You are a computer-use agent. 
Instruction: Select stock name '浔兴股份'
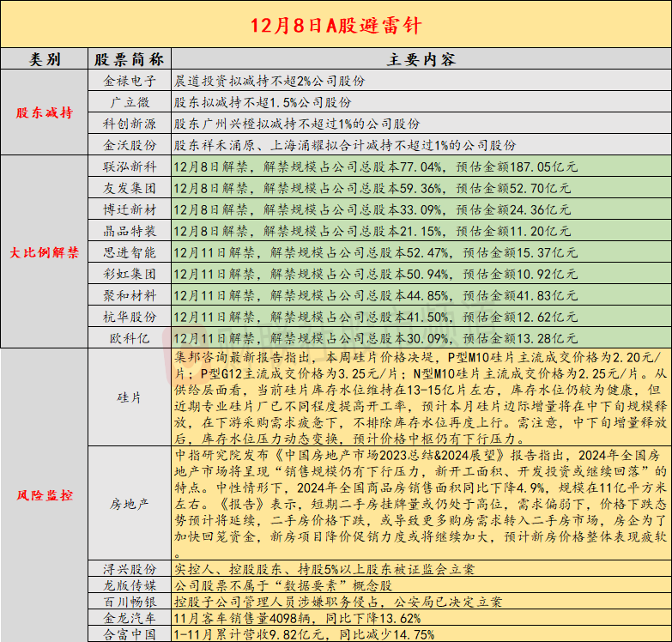click(130, 569)
